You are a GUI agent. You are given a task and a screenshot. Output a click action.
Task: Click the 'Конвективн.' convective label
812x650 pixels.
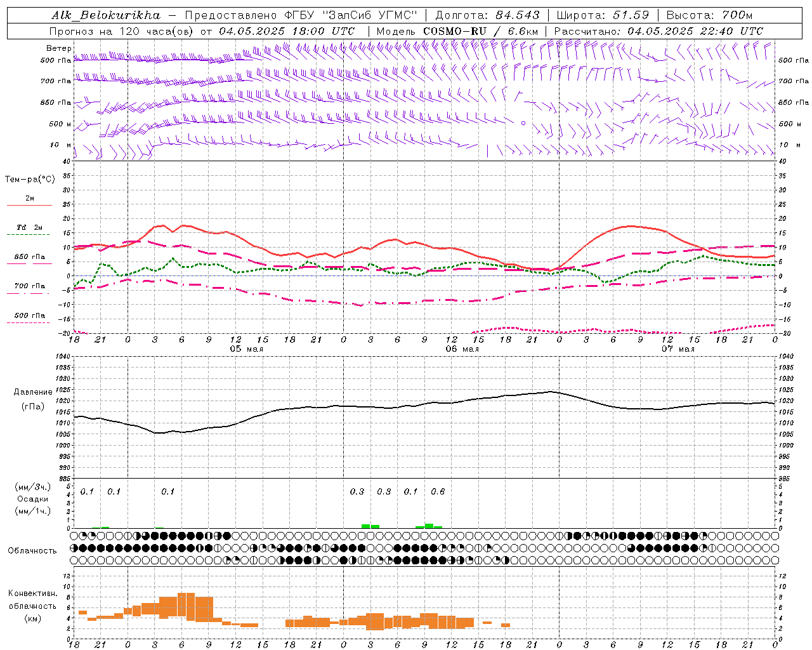point(32,594)
